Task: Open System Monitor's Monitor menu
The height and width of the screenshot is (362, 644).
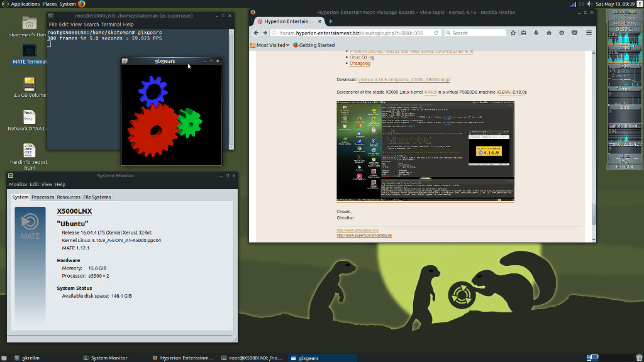Action: 18,184
